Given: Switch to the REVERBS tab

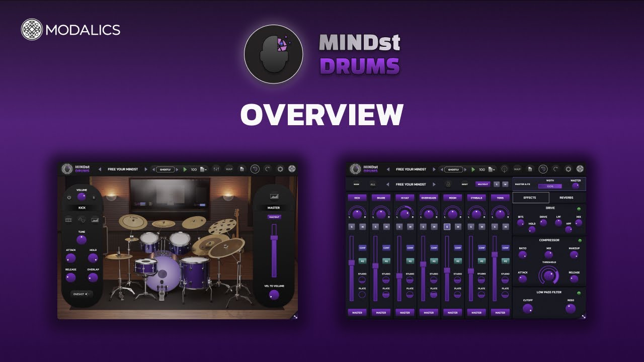Looking at the screenshot, I should point(567,198).
